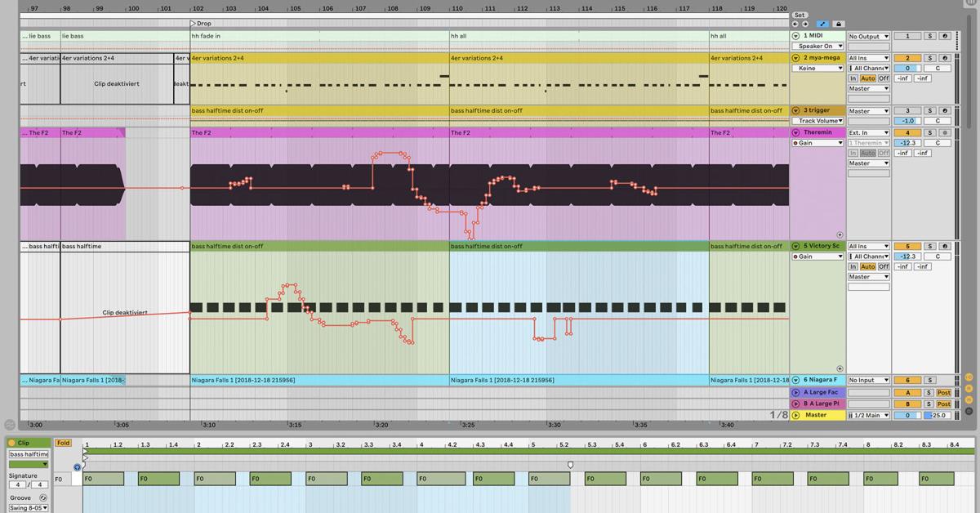This screenshot has height=513, width=980.
Task: Click the clip activator circle beside the Clip label
Action: click(11, 443)
